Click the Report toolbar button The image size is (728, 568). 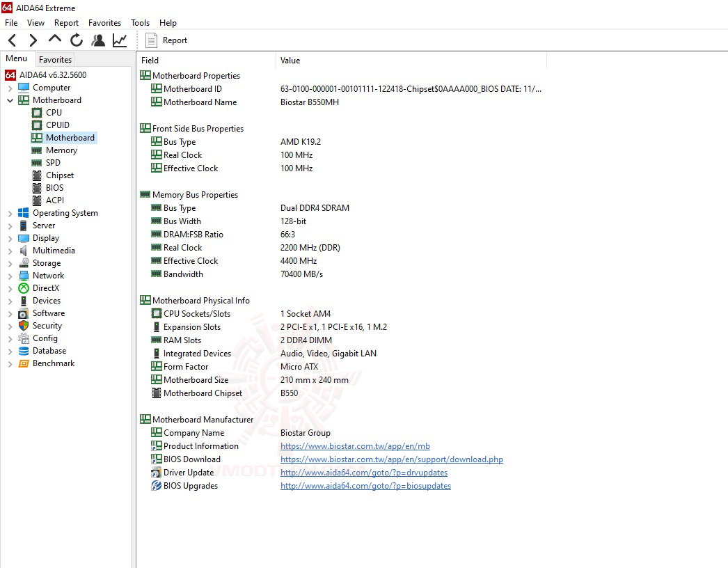pyautogui.click(x=166, y=40)
